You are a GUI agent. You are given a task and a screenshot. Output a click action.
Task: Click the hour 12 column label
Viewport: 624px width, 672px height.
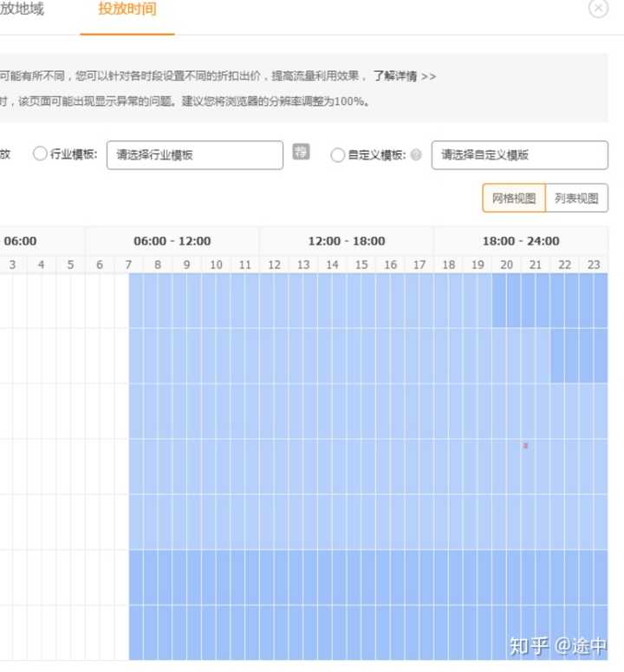coord(274,264)
